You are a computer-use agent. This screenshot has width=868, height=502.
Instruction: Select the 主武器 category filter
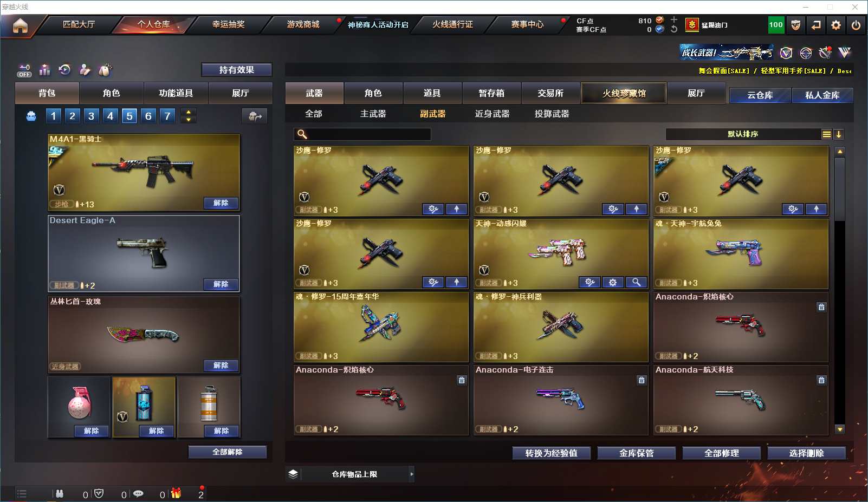pos(373,114)
